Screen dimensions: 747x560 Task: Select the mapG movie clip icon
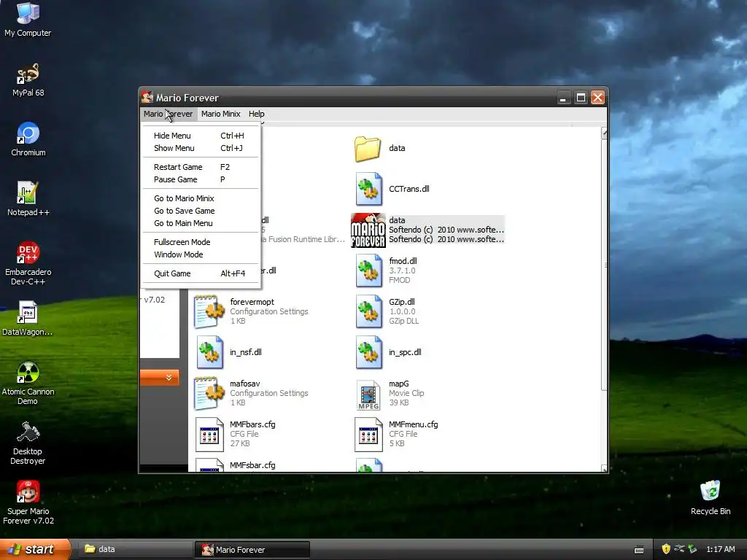pos(368,394)
